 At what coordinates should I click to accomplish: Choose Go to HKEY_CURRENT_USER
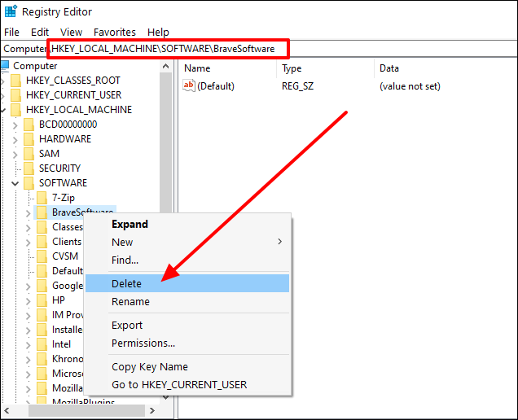(x=187, y=385)
